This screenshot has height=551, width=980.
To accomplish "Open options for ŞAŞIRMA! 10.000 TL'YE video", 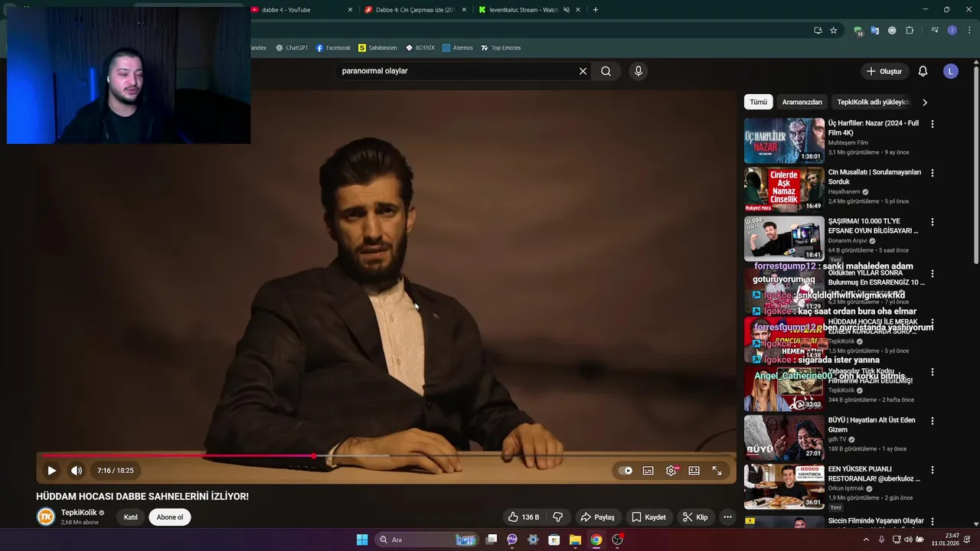I will tap(932, 222).
